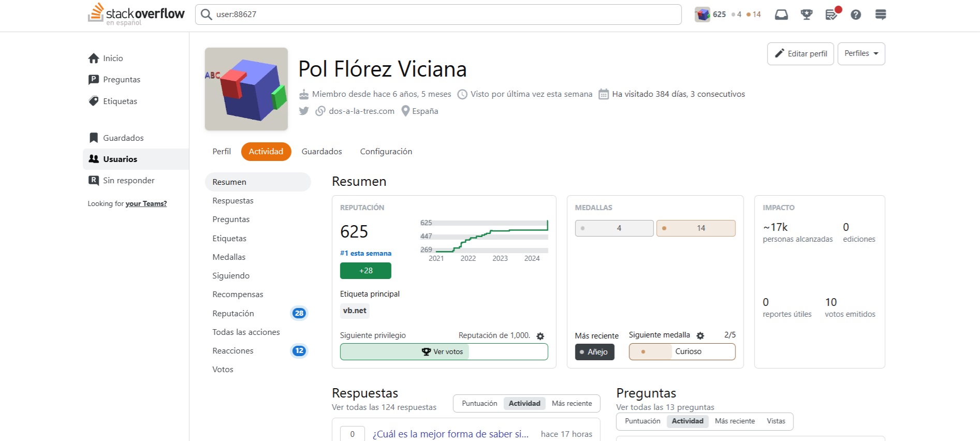Click the silver medals count 4
Screen dimensions: 980x441
pos(614,228)
